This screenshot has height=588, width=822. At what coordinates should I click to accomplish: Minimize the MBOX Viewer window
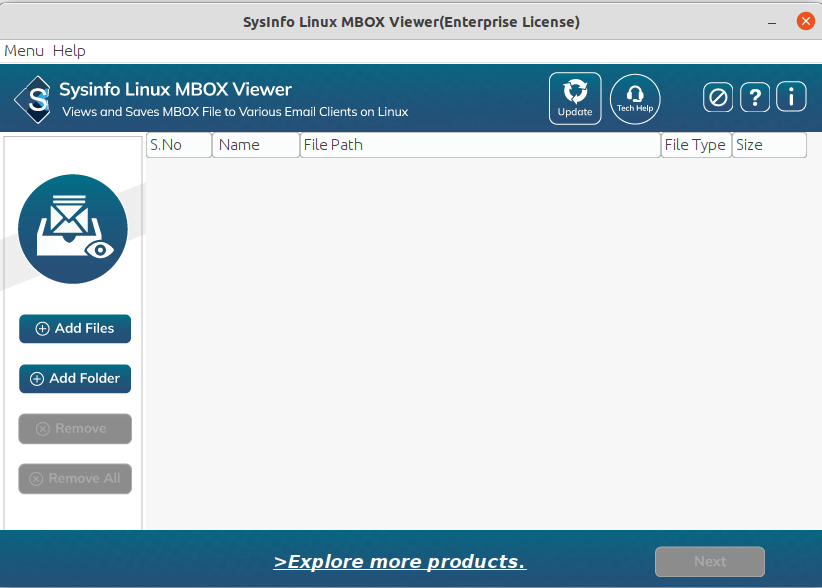click(x=772, y=22)
